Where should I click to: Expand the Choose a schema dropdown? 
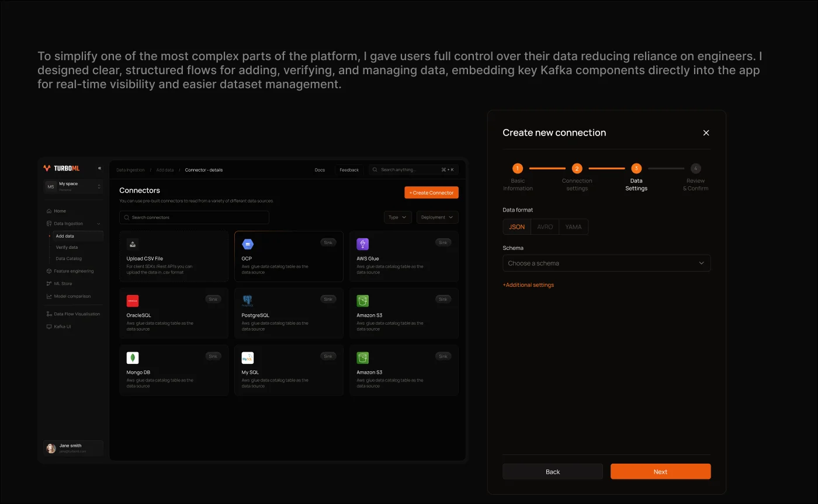606,263
